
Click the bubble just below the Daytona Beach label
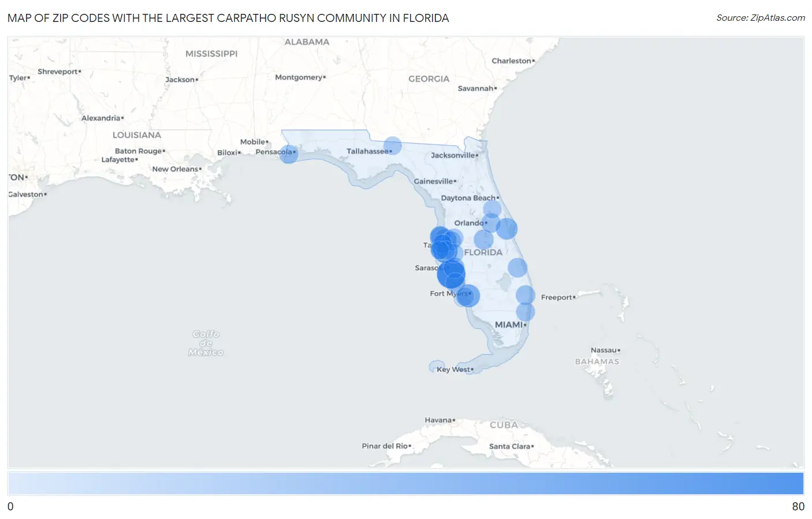click(492, 209)
